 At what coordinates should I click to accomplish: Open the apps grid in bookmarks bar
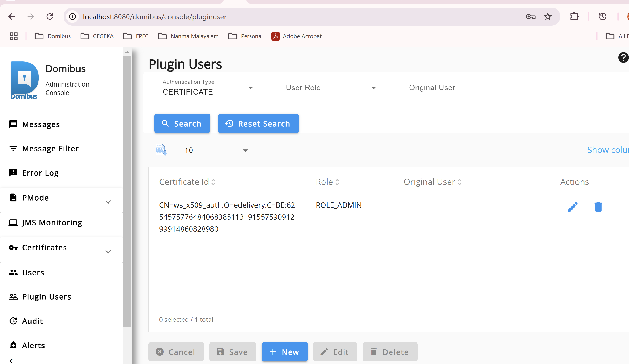[x=14, y=36]
